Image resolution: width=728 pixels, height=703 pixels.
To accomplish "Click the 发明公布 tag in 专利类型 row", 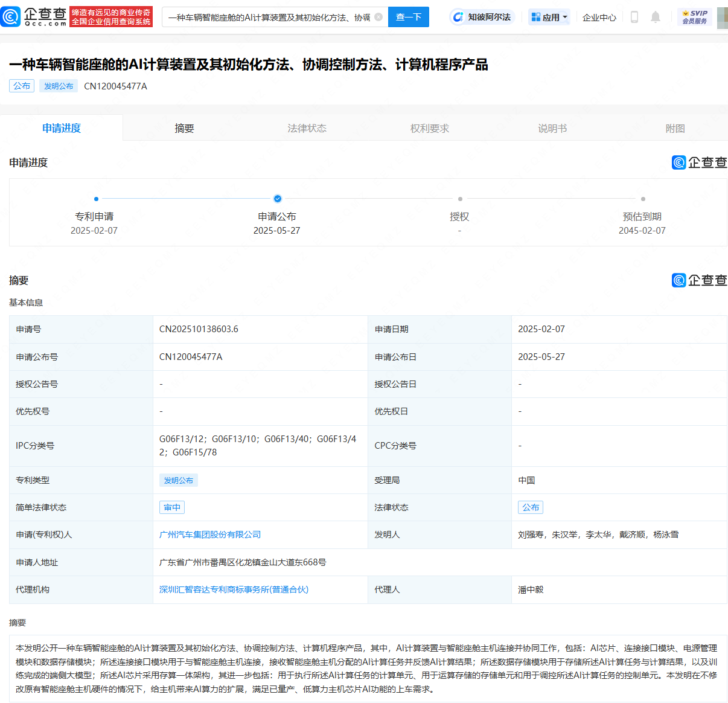I will point(179,480).
